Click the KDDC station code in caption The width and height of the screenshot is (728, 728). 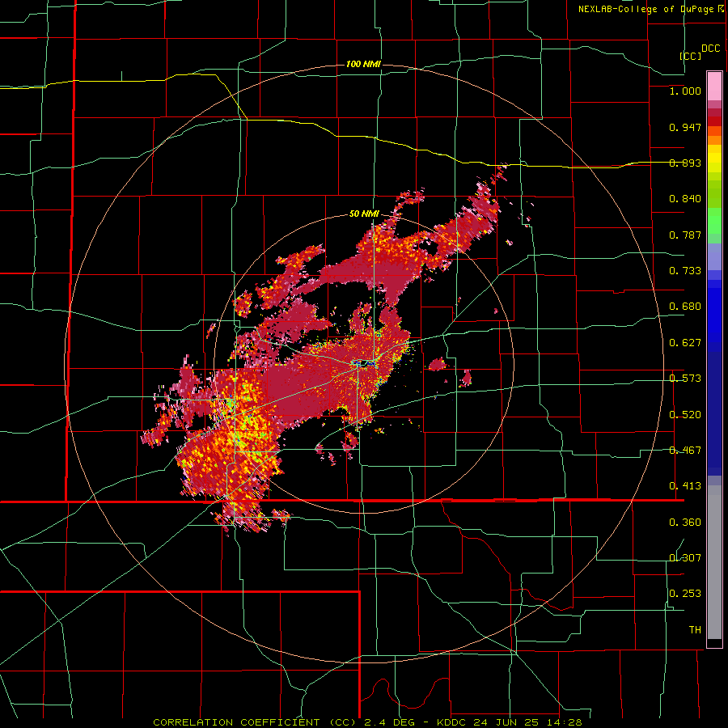coord(453,722)
